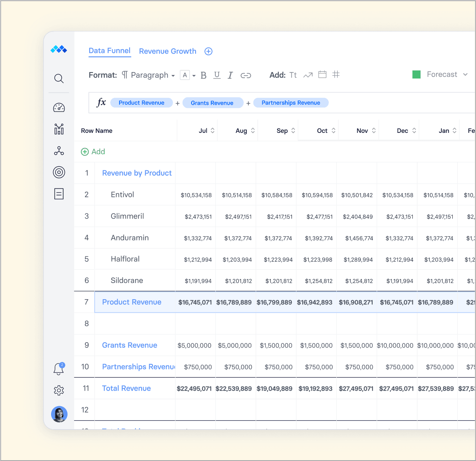Add a calendar date element
The width and height of the screenshot is (476, 461).
(x=322, y=74)
